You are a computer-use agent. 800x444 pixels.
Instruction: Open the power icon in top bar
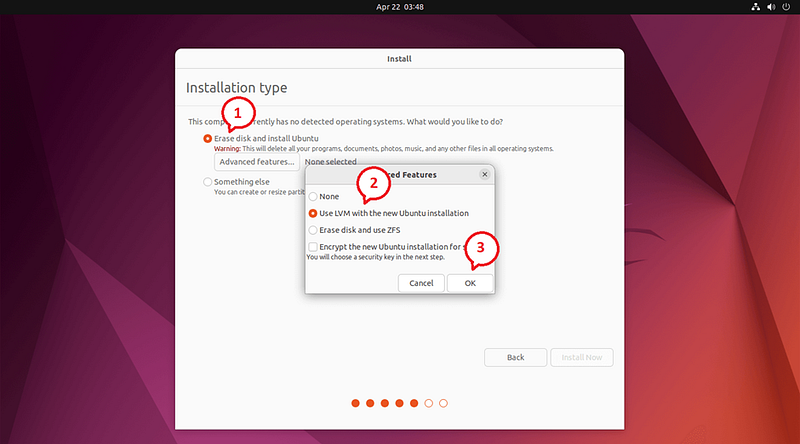coord(786,7)
